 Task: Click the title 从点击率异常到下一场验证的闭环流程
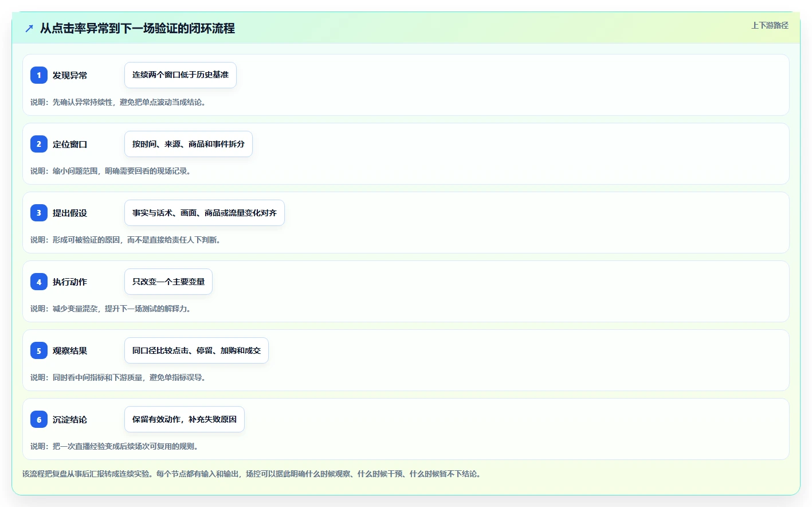(x=138, y=28)
